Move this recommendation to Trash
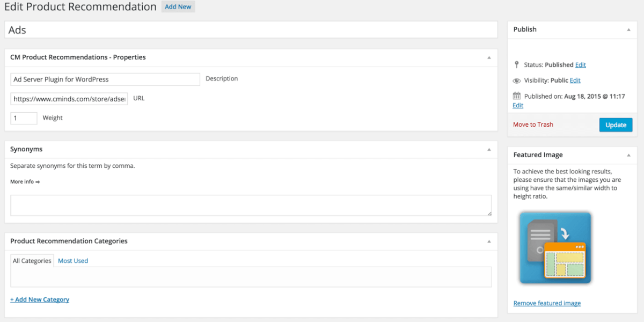644x322 pixels. click(x=533, y=125)
